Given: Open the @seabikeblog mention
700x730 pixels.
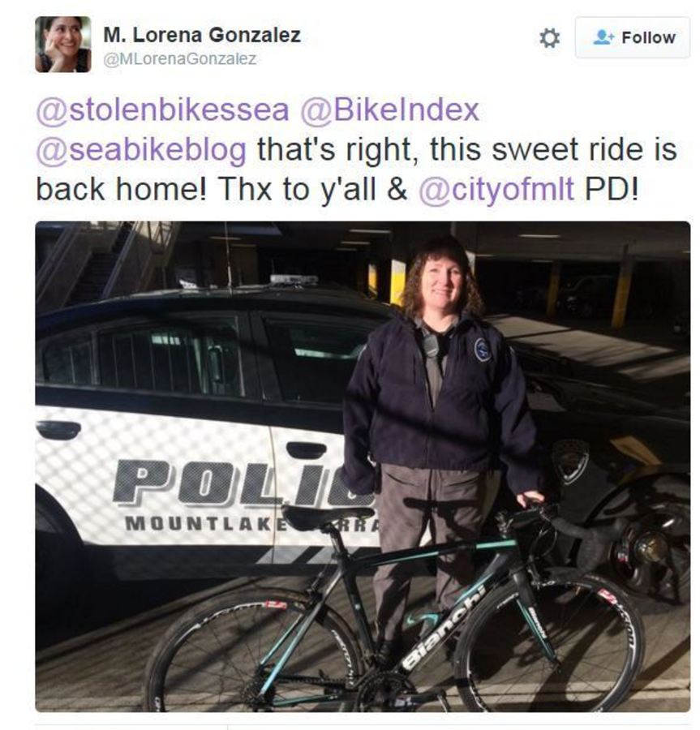Looking at the screenshot, I should (141, 150).
